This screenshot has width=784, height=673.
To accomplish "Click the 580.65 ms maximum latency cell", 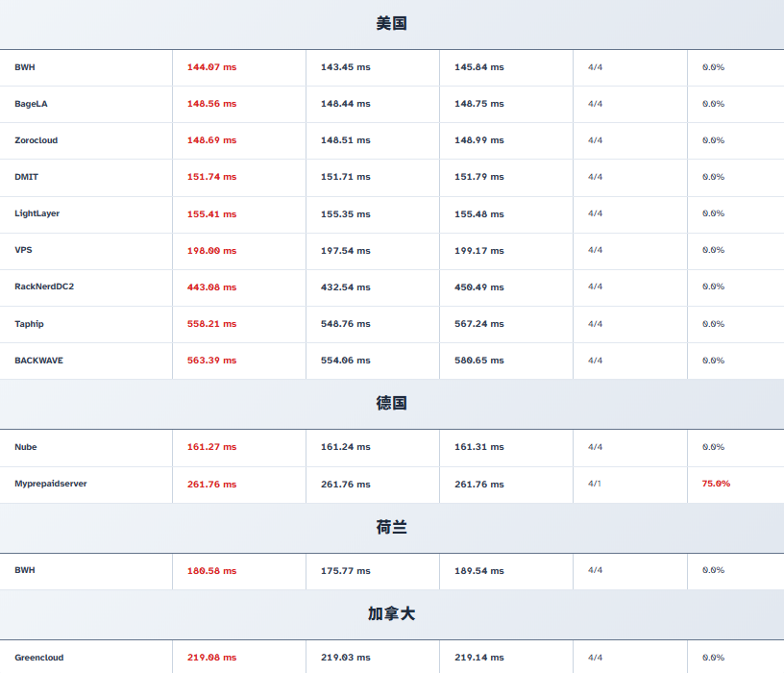I will (x=478, y=361).
